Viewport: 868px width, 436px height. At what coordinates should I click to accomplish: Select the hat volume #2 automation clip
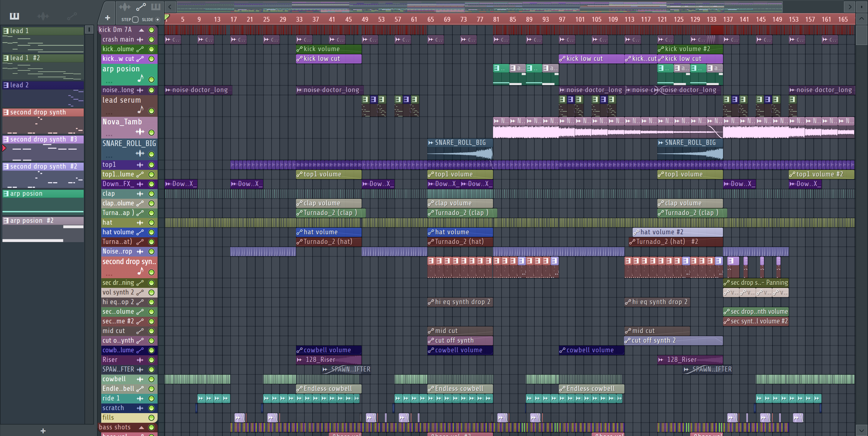pos(678,232)
